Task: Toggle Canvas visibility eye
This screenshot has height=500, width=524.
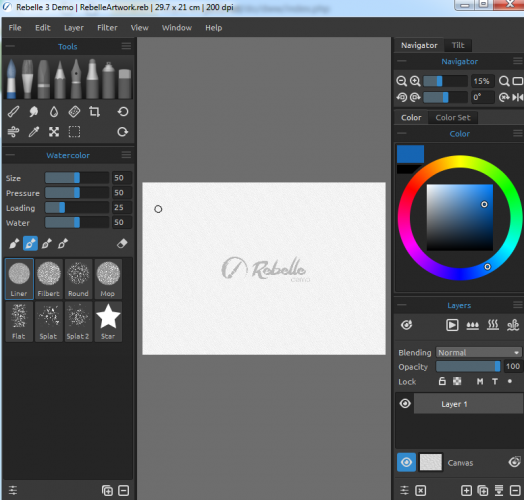Action: click(406, 463)
